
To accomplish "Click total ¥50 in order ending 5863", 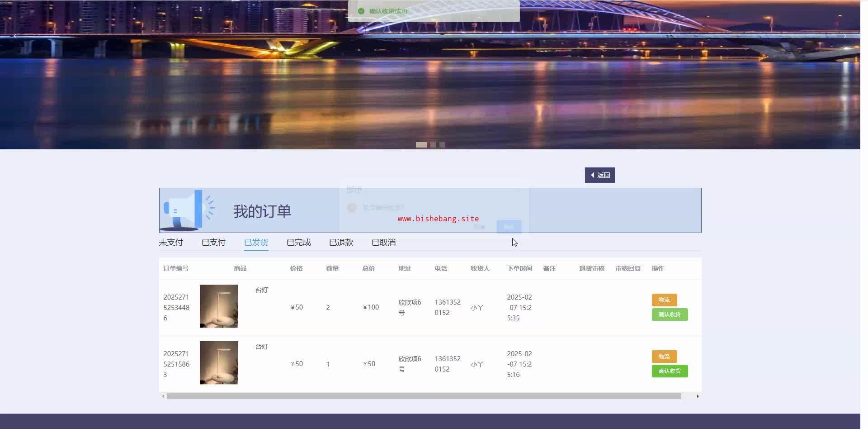I will [x=369, y=364].
